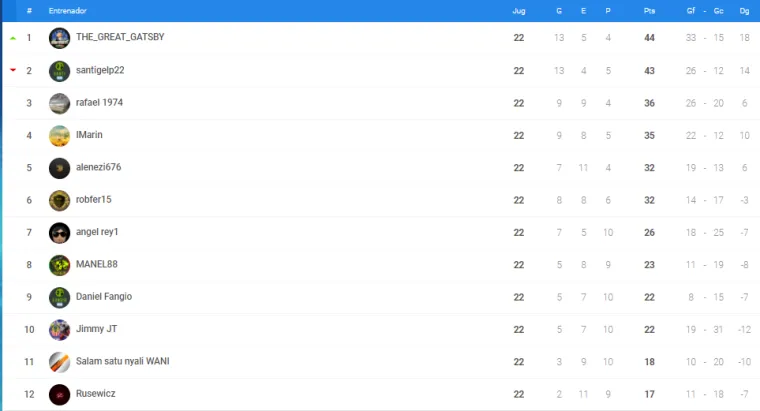Select Salam satu nyali WANI goal difference -10
This screenshot has height=411, width=760.
[x=744, y=362]
